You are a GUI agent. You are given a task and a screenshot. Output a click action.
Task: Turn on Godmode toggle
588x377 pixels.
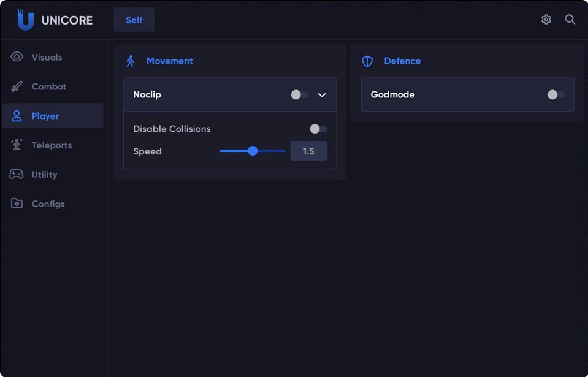tap(556, 95)
